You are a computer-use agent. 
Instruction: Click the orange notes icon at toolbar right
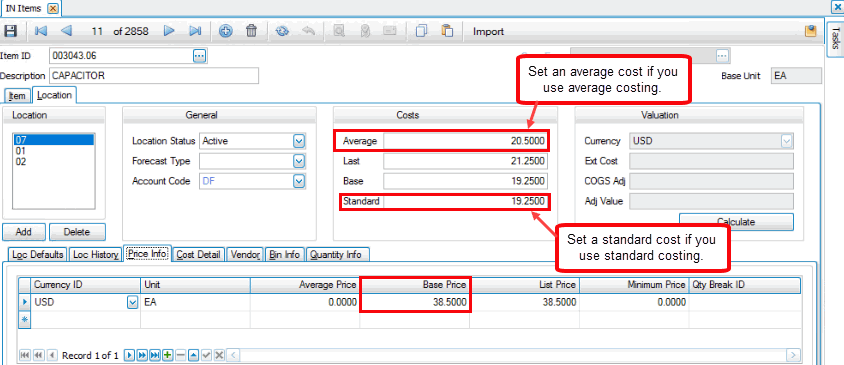(810, 31)
